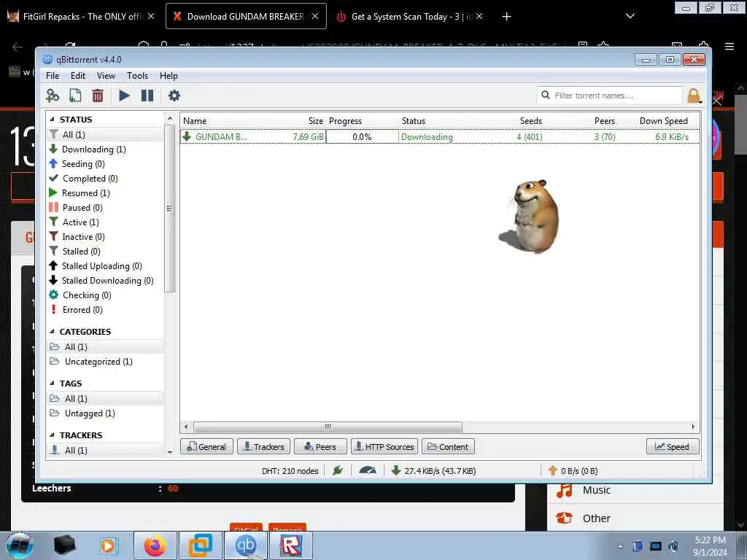The width and height of the screenshot is (747, 560).
Task: Select All (1) under TAGS
Action: pos(105,399)
